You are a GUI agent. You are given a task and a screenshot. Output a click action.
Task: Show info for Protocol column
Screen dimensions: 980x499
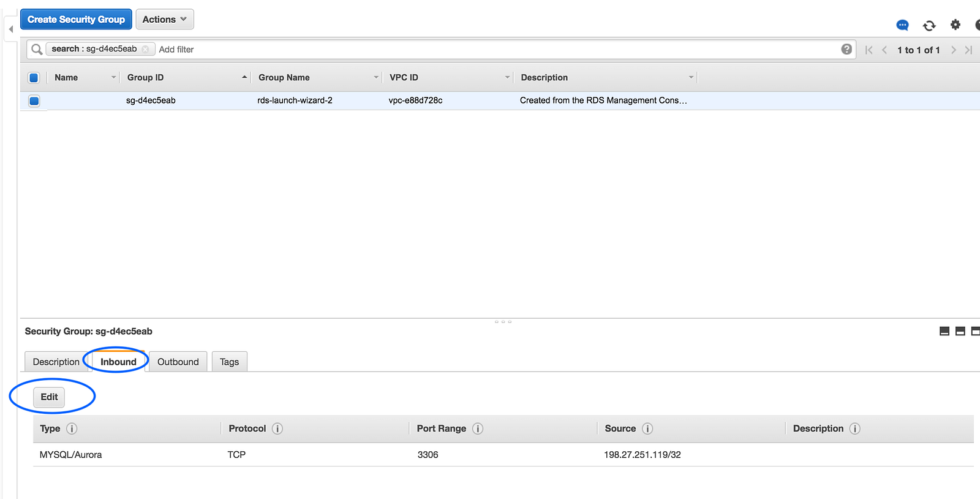point(277,429)
